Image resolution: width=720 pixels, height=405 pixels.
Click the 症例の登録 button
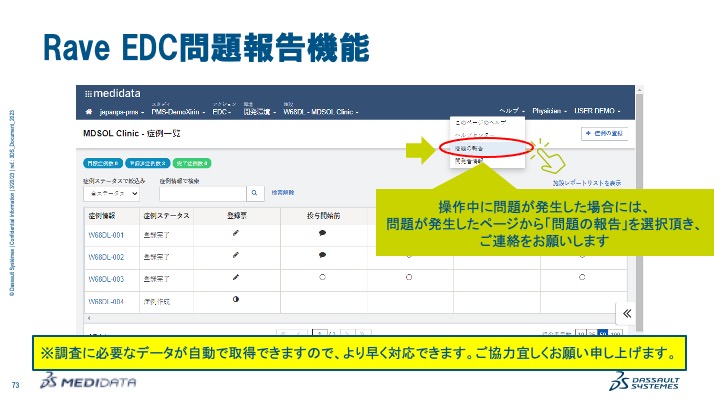coord(603,133)
